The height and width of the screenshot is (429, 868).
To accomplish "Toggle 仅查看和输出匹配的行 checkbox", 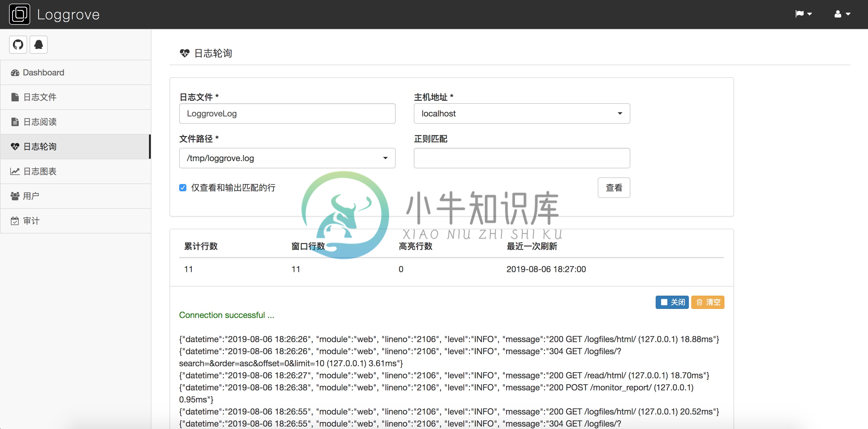I will click(183, 188).
